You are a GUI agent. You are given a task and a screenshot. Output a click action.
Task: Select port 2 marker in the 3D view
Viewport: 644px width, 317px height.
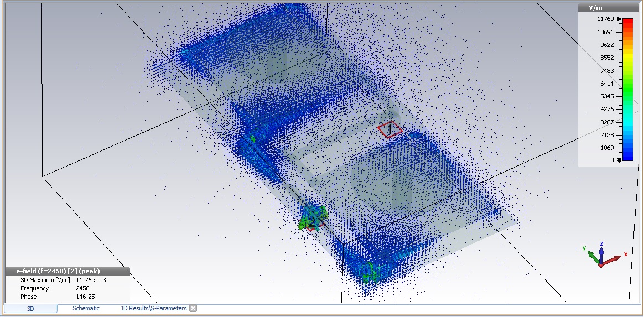[x=311, y=224]
